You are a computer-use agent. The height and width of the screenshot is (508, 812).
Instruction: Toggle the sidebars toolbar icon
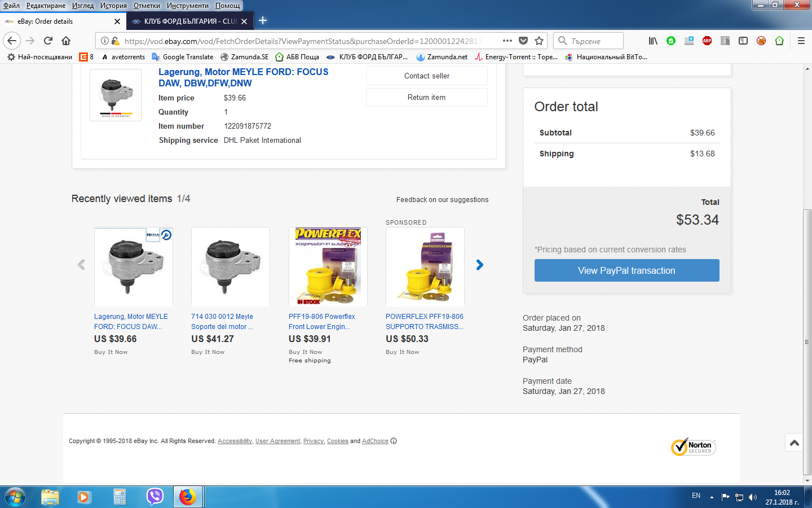(743, 41)
